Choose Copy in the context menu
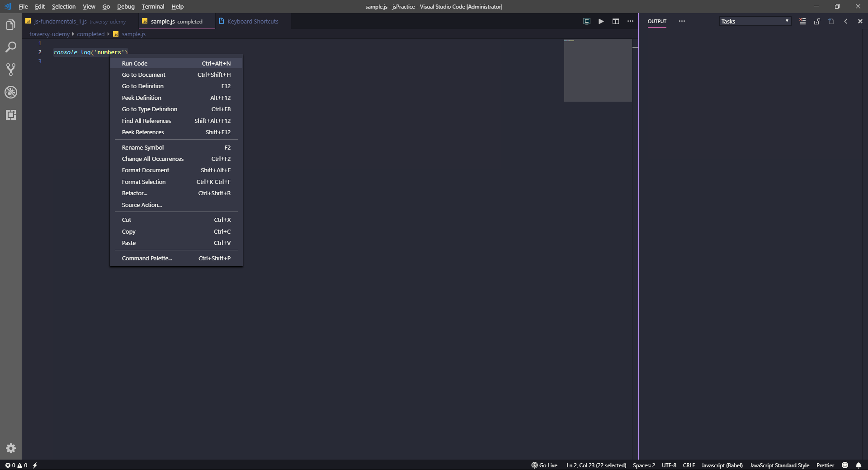 click(x=176, y=231)
